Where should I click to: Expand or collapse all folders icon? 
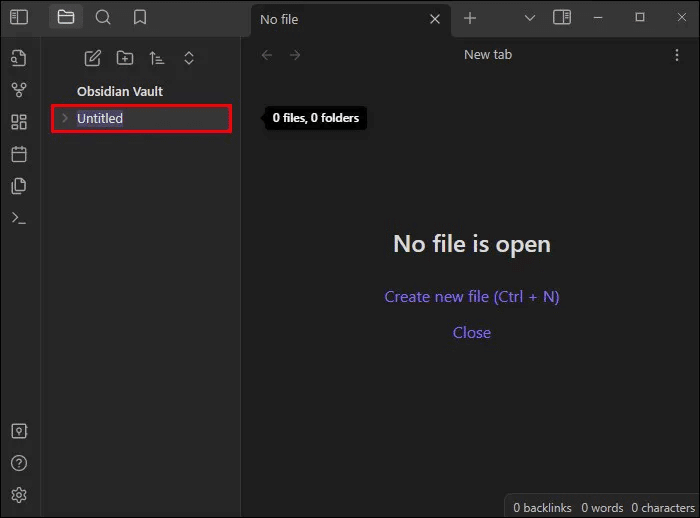coord(189,58)
